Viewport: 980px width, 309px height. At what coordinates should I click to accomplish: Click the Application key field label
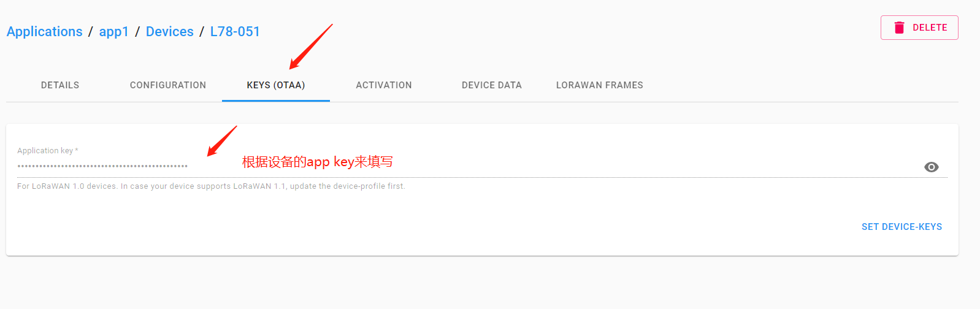point(47,151)
